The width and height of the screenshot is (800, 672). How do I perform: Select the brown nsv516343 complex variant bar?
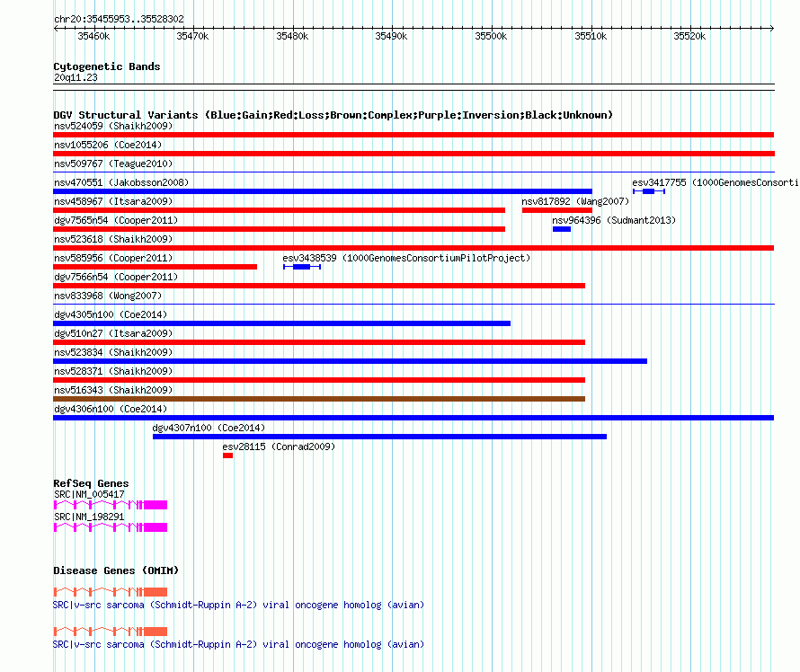point(319,399)
